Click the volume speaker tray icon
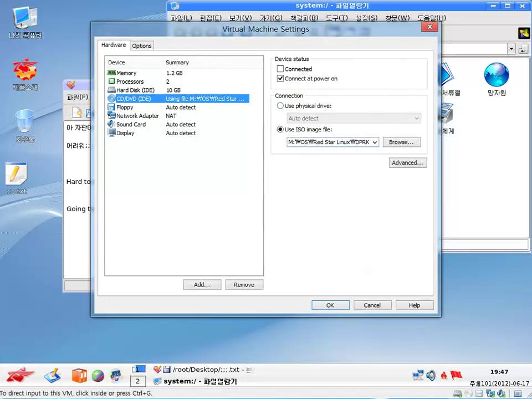532x399 pixels. (431, 375)
